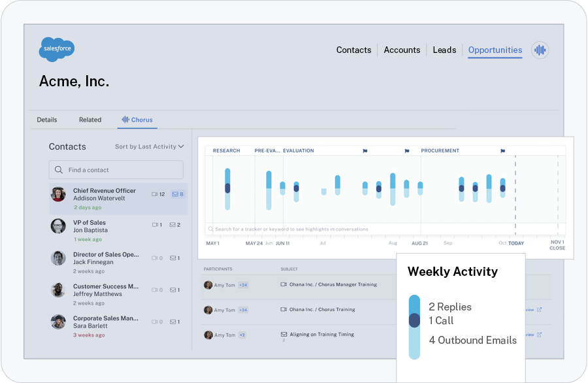Switch to the Chorus tab

tap(137, 120)
